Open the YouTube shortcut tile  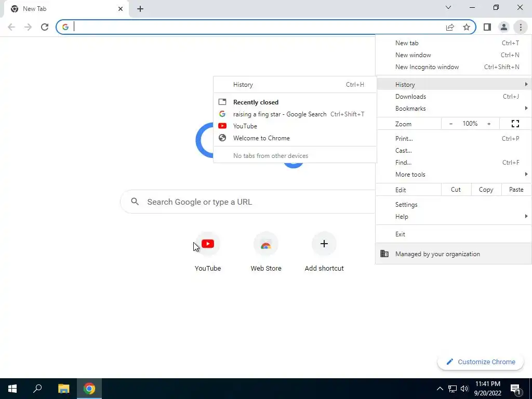[208, 252]
